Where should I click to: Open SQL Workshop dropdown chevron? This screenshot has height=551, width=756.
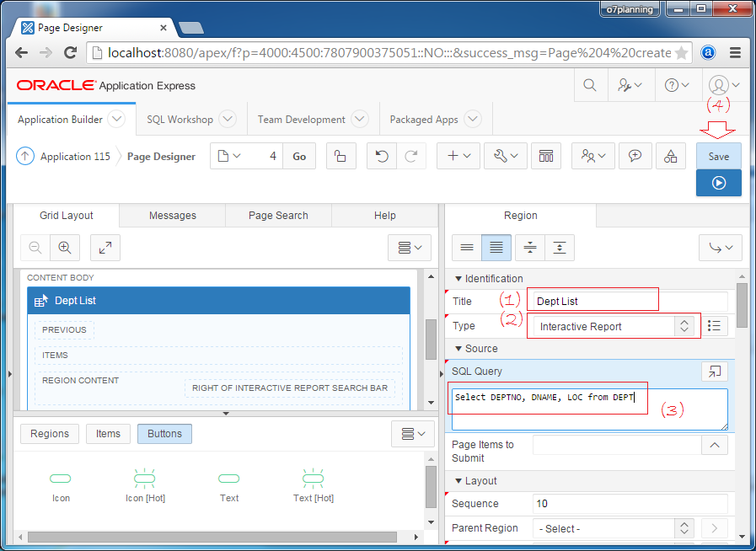click(227, 119)
